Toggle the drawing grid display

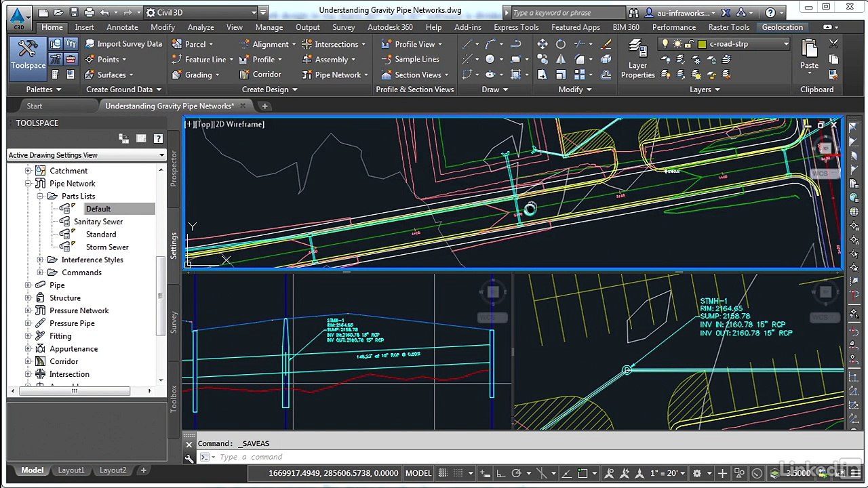coord(443,473)
